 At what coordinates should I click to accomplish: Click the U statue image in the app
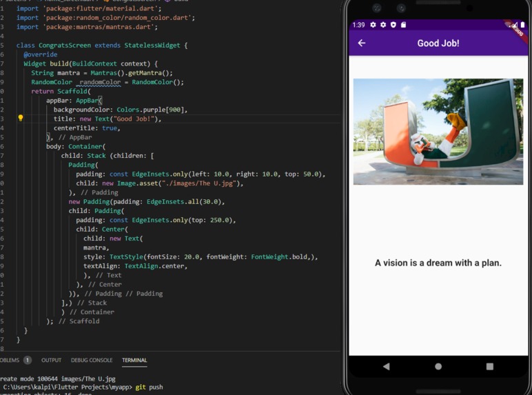click(438, 132)
